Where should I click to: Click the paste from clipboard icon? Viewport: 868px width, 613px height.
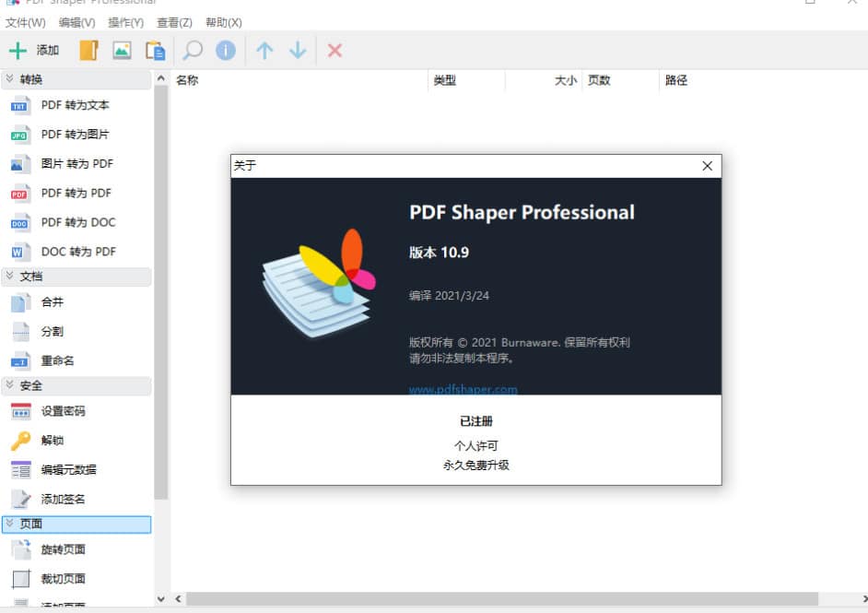[155, 51]
